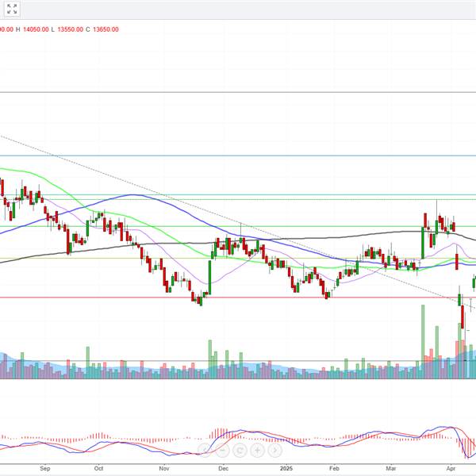Click the Close value 13650.00

click(106, 29)
